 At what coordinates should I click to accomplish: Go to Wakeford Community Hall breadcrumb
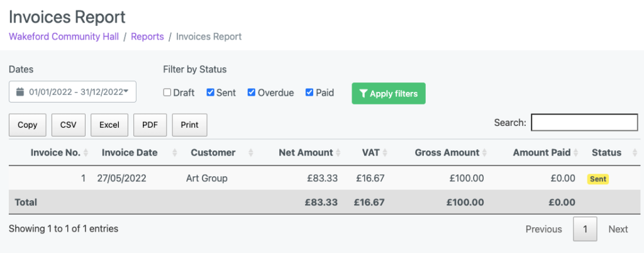(64, 37)
